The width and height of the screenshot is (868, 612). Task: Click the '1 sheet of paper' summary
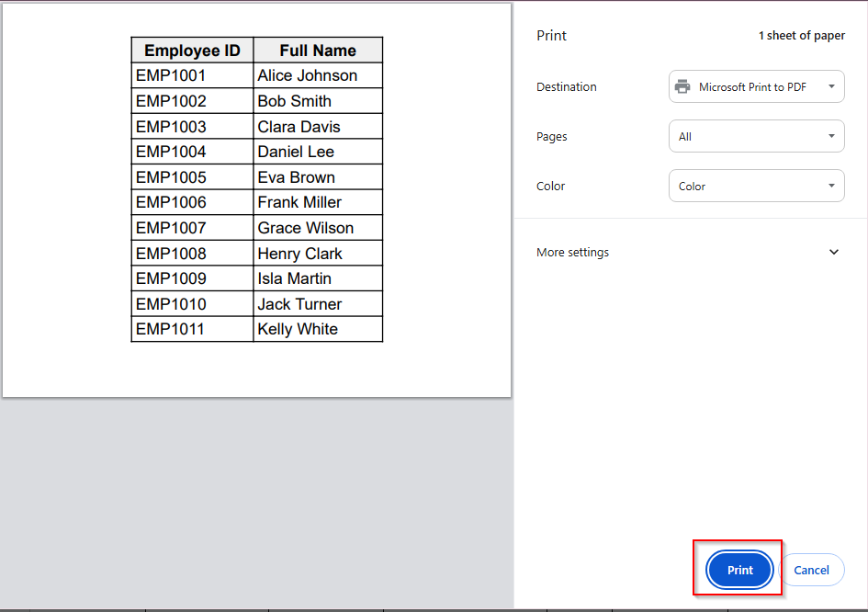click(x=801, y=36)
